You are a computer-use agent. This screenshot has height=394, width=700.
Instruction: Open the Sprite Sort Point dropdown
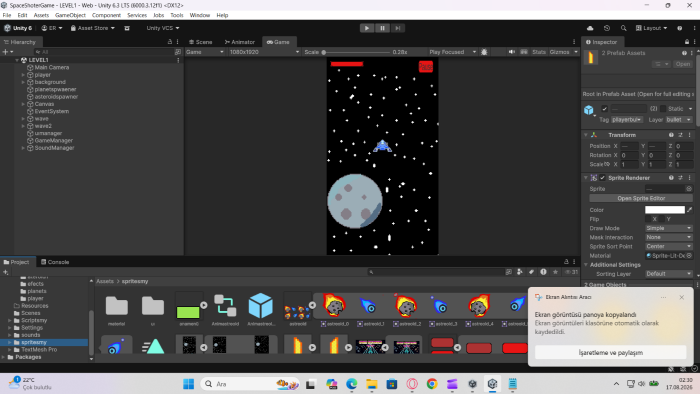click(x=668, y=247)
